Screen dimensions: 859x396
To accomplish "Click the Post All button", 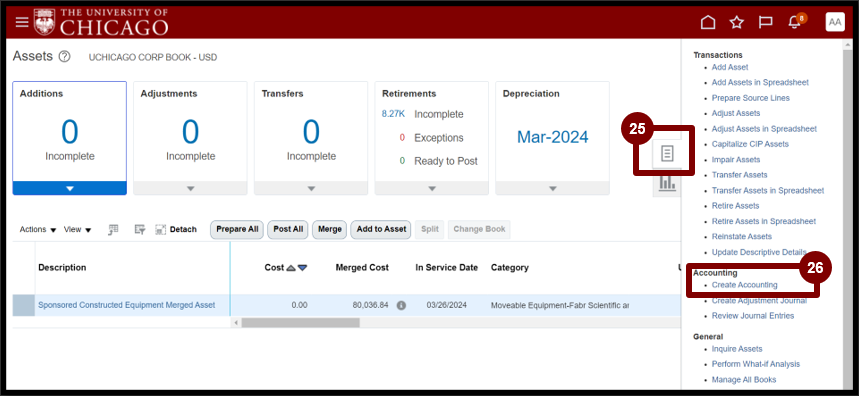I will [288, 229].
